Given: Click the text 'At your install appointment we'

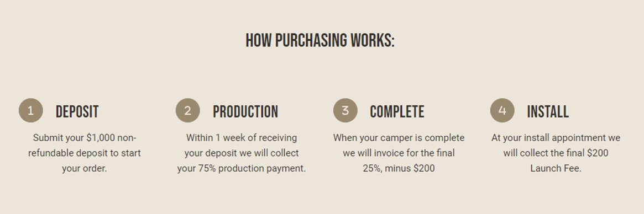Looking at the screenshot, I should pyautogui.click(x=556, y=138).
